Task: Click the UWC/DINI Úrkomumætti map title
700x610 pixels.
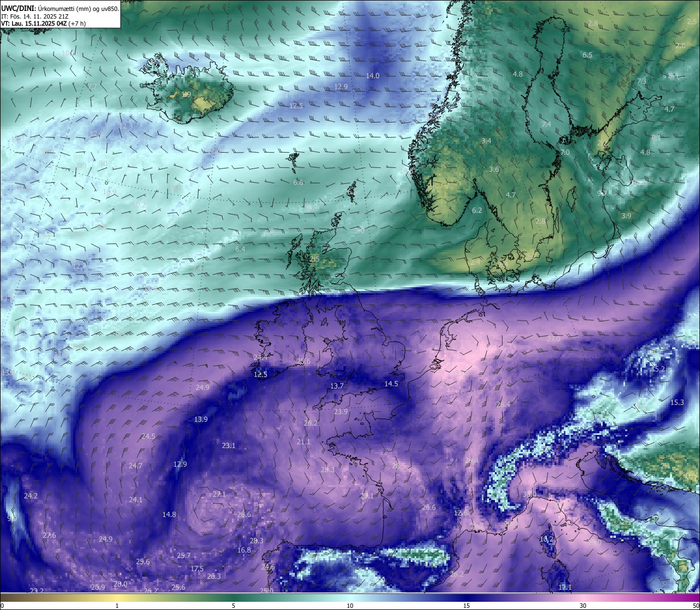Action: [60, 8]
